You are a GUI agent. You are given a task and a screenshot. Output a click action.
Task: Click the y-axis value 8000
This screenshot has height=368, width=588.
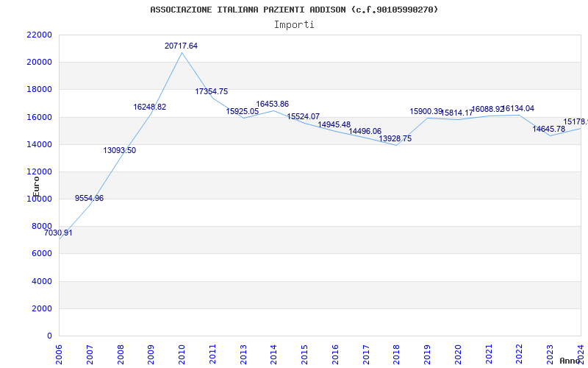click(42, 227)
